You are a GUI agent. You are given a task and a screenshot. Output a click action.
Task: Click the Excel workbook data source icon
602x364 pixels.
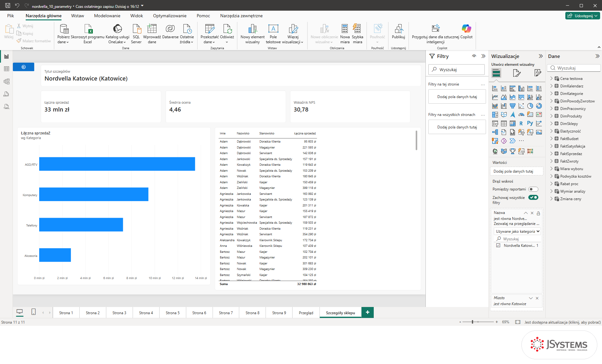[88, 29]
